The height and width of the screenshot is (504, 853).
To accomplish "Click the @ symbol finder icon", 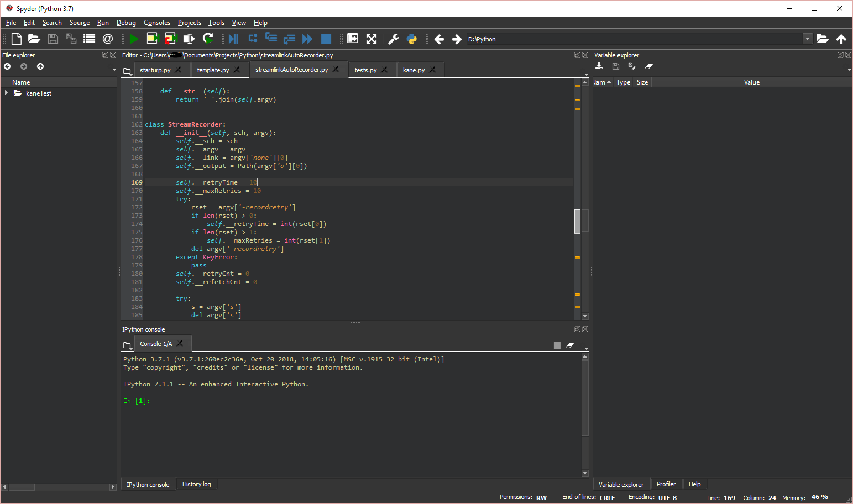I will click(108, 39).
